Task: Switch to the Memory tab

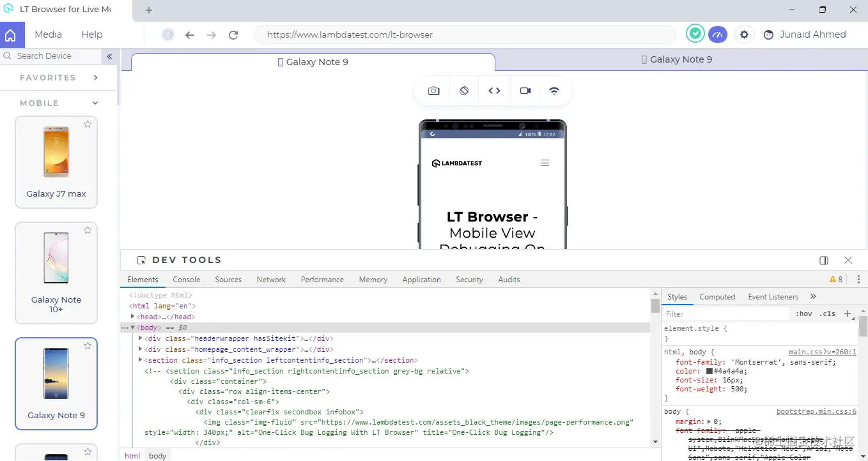Action: coord(373,280)
